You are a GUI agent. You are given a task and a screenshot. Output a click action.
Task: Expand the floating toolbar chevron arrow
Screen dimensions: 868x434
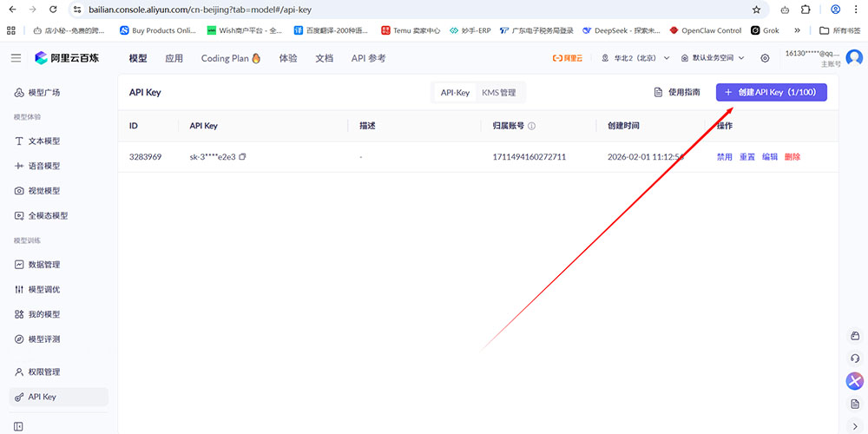[855, 425]
